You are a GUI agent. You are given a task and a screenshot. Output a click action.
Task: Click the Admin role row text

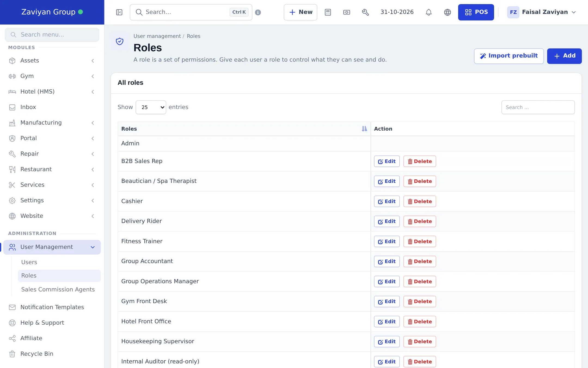(x=130, y=143)
